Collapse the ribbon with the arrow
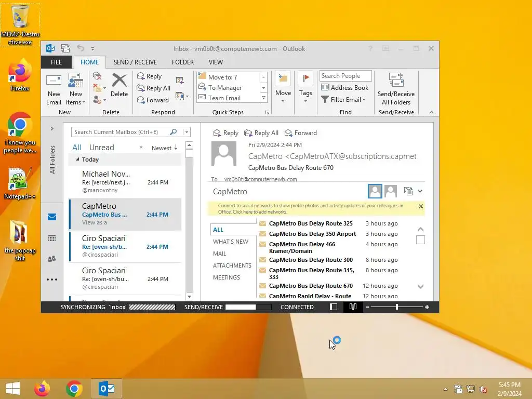The width and height of the screenshot is (532, 399). point(431,112)
